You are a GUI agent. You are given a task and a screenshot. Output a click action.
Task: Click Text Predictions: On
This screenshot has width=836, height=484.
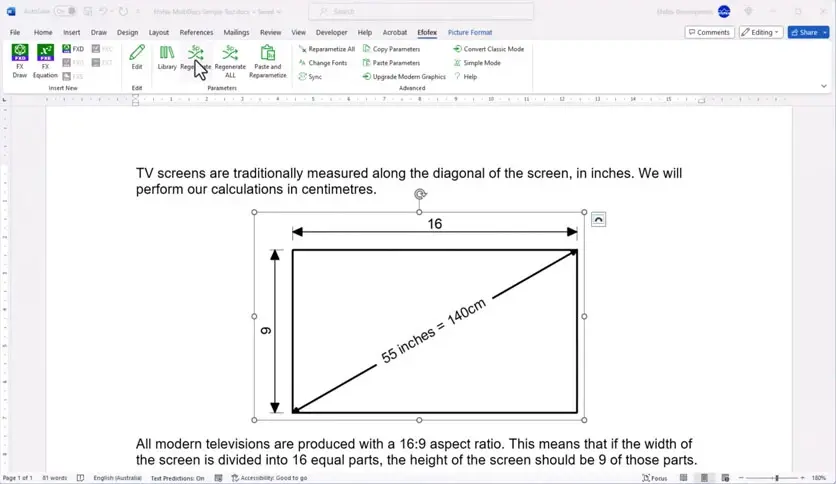click(177, 478)
